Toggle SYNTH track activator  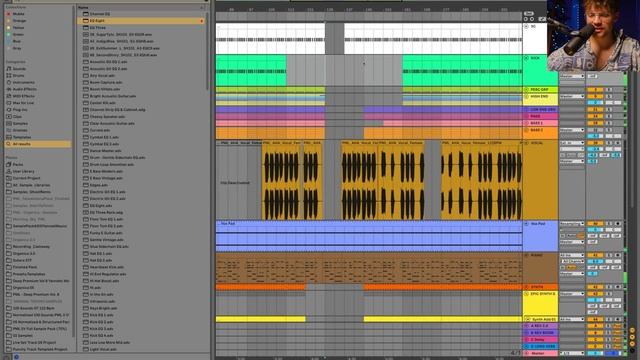pyautogui.click(x=595, y=287)
